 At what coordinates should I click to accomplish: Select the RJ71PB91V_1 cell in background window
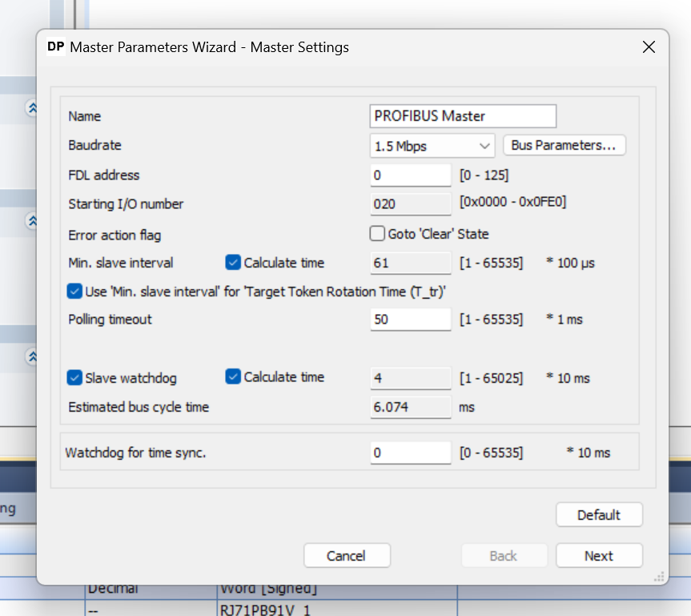click(x=337, y=610)
